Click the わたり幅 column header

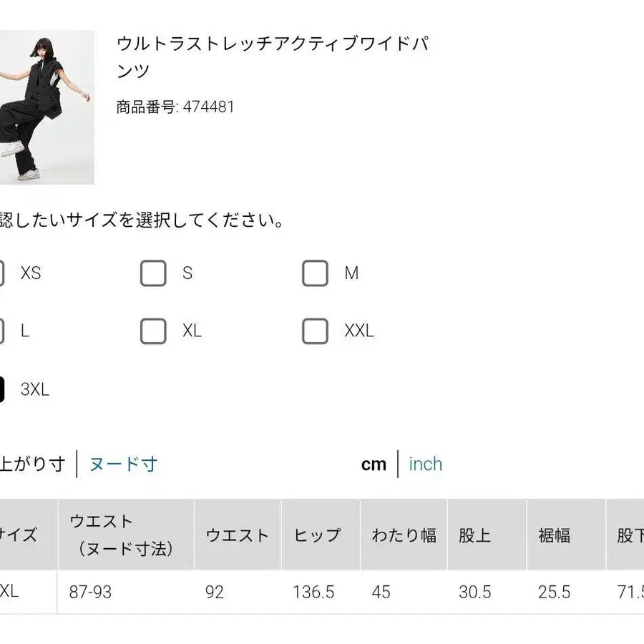pos(406,535)
